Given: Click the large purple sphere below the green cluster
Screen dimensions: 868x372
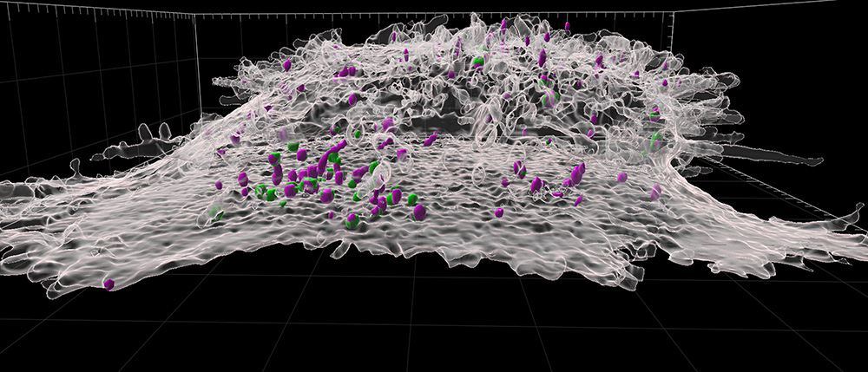Looking at the screenshot, I should coord(419,212).
